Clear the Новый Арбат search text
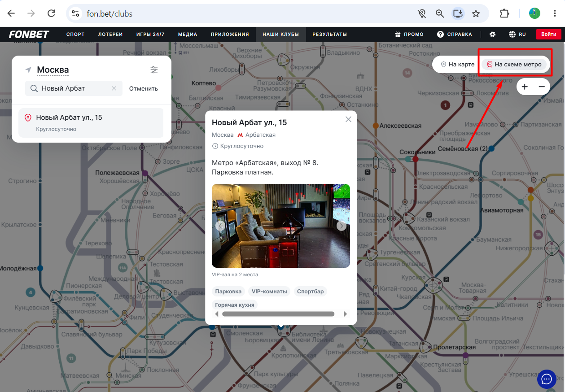Image resolution: width=565 pixels, height=392 pixels. 114,88
